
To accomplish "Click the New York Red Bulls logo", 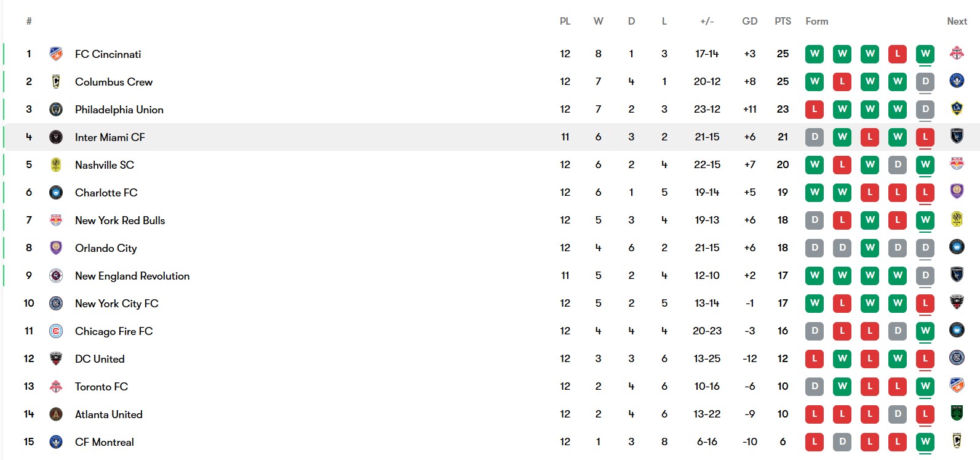I will (56, 220).
